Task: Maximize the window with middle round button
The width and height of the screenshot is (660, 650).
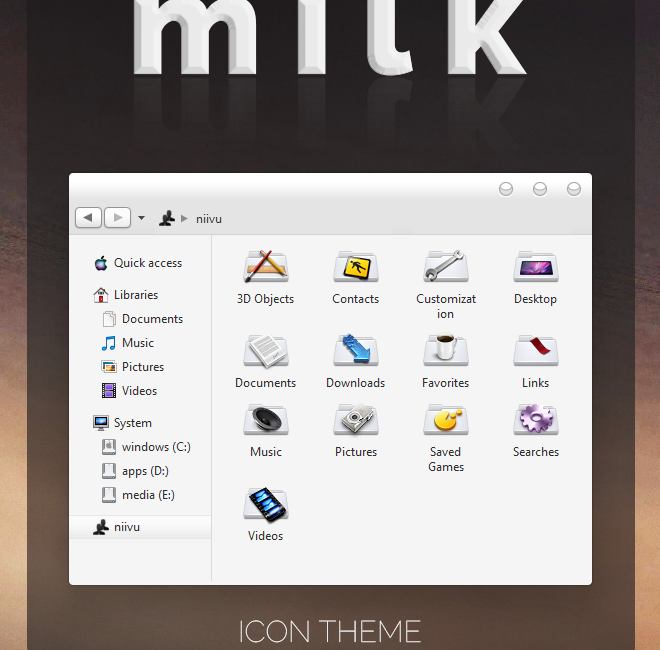Action: [540, 189]
